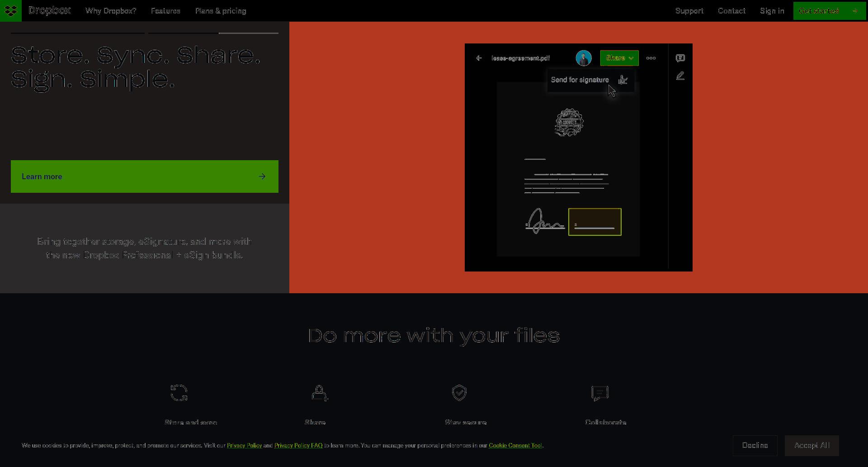Click the highlighted signature field box
This screenshot has width=868, height=467.
pos(595,222)
